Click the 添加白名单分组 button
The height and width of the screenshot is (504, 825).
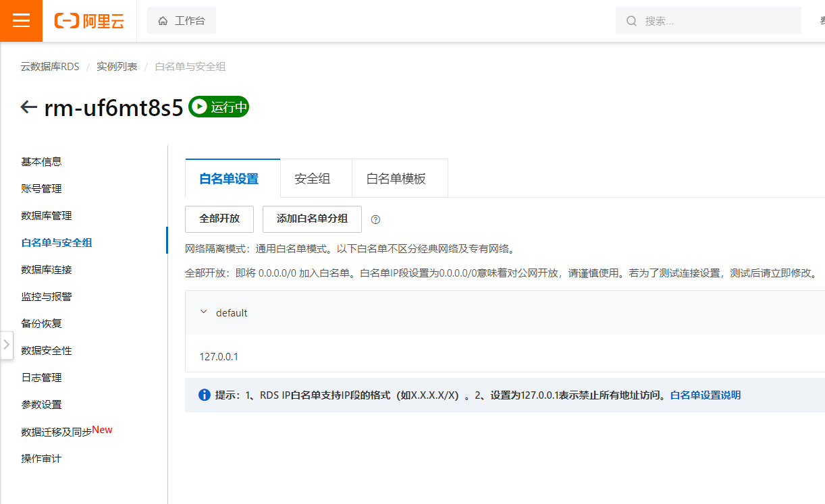312,219
